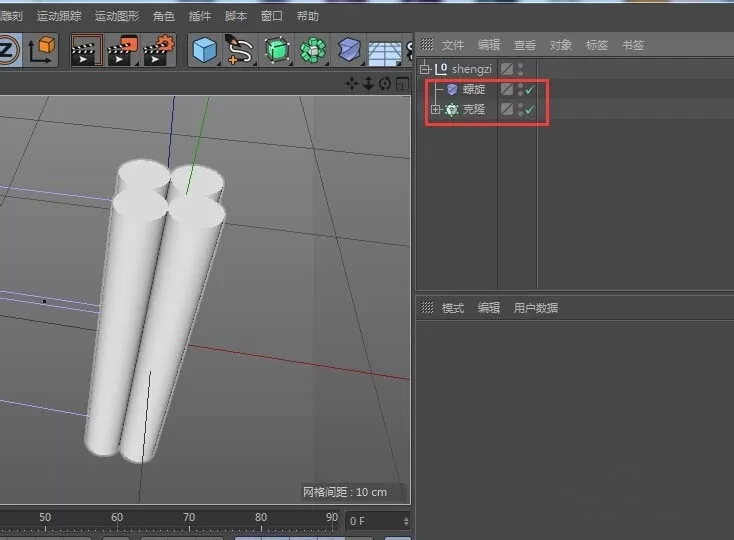734x540 pixels.
Task: Open the 帮助 menu
Action: coord(308,16)
